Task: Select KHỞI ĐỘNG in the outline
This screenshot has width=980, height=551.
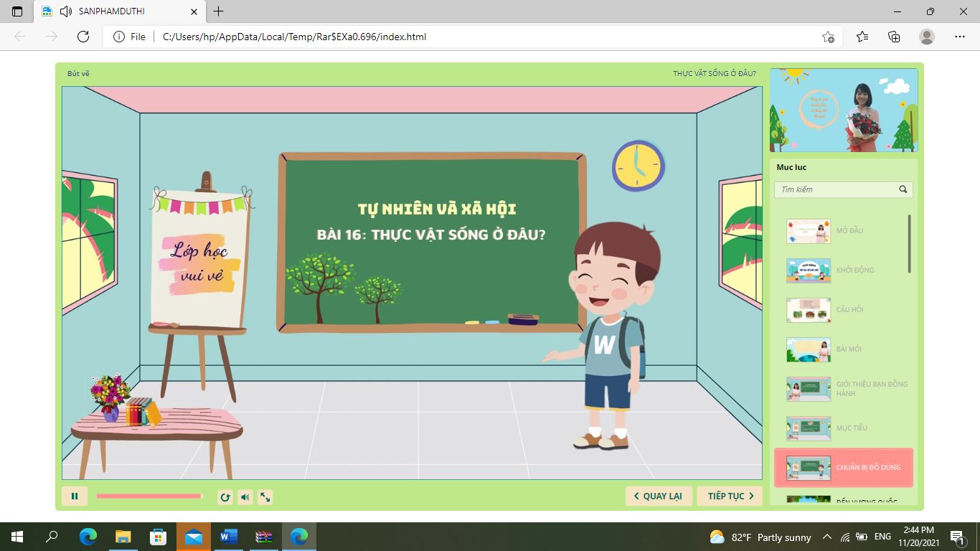Action: coord(854,270)
